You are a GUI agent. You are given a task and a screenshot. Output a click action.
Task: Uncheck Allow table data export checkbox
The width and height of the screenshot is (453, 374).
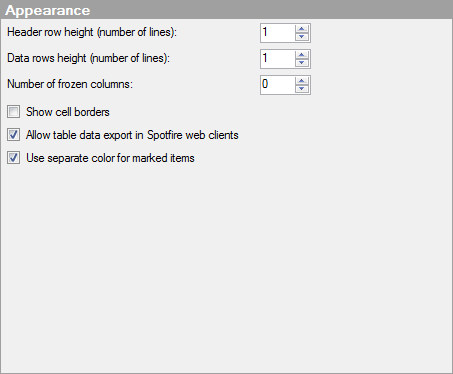(14, 135)
